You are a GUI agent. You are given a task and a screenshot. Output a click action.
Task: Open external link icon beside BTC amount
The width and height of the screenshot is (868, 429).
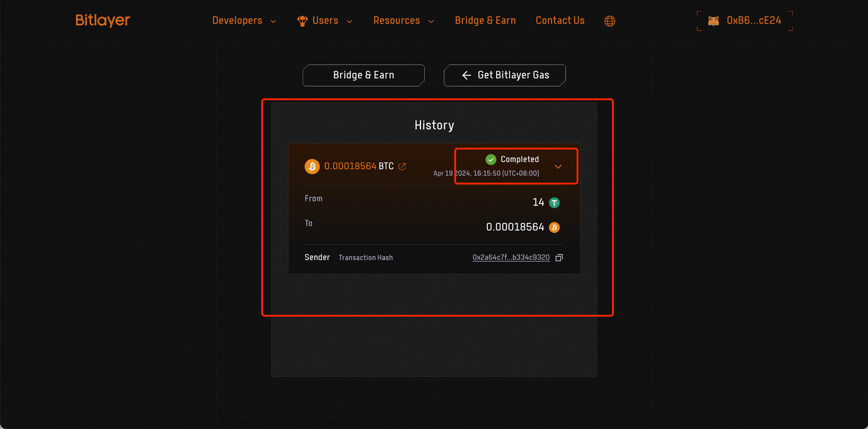(x=402, y=167)
